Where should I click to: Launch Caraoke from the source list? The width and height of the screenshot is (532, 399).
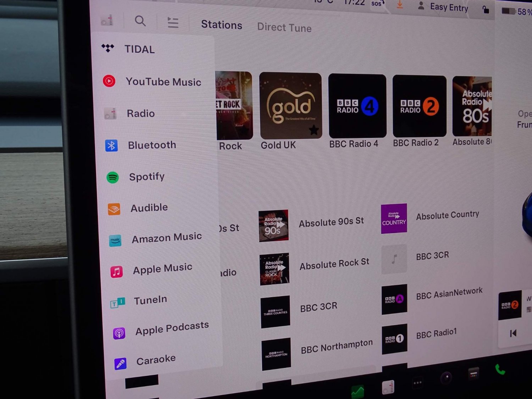tap(145, 361)
